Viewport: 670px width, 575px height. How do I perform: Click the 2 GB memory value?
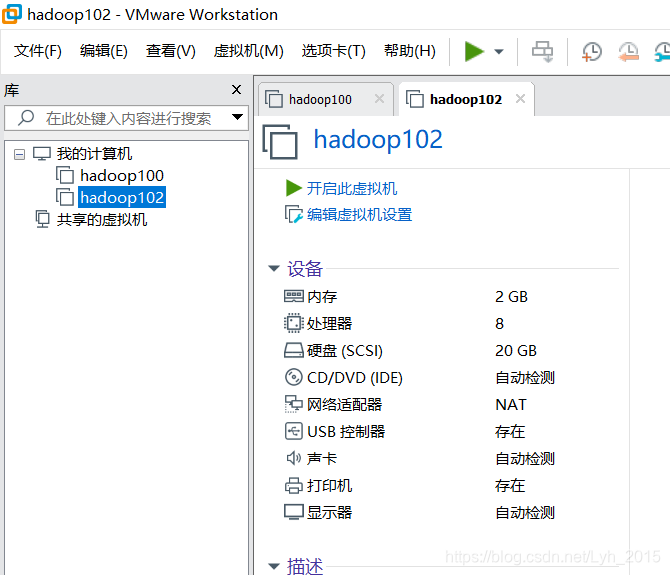point(511,296)
